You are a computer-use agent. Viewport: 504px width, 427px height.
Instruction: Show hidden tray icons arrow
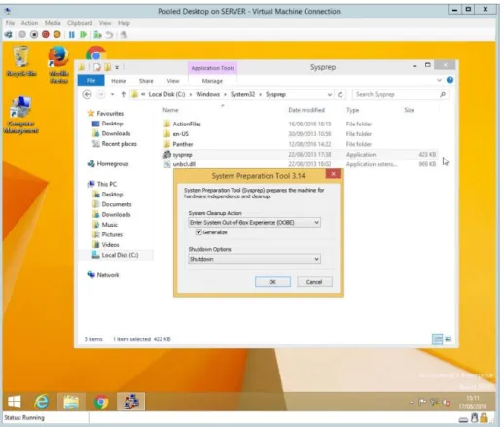coord(411,403)
